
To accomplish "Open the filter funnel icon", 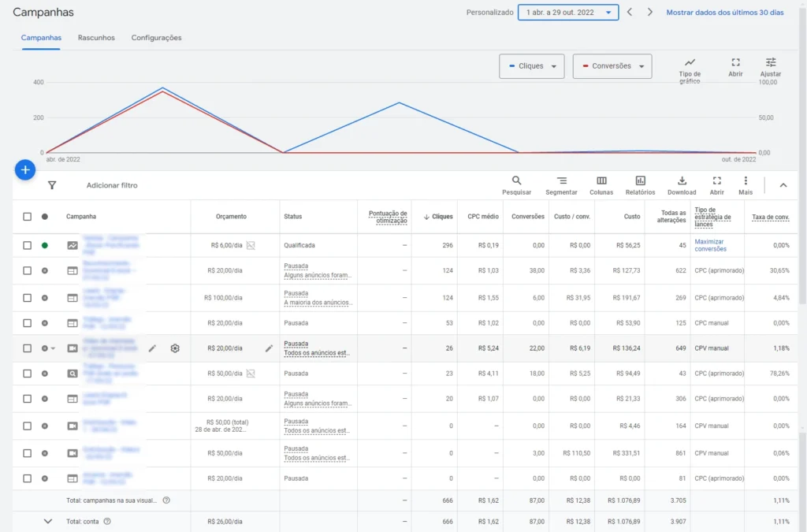I will coord(52,185).
